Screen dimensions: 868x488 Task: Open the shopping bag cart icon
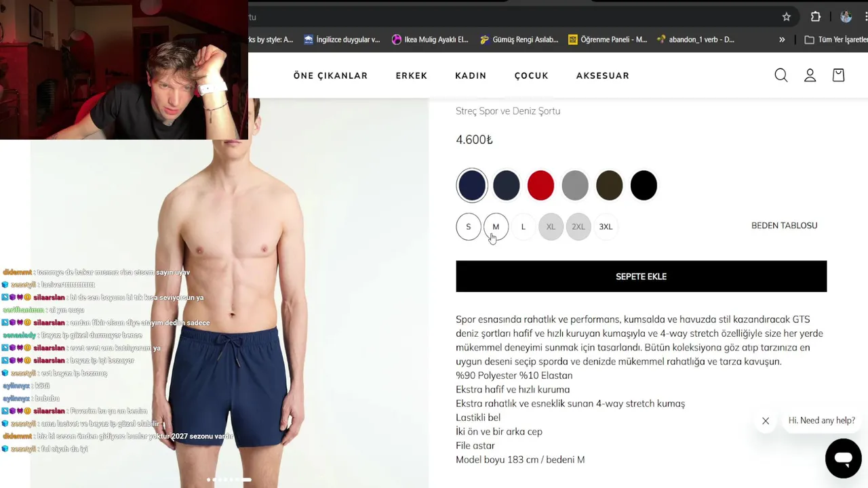point(838,75)
